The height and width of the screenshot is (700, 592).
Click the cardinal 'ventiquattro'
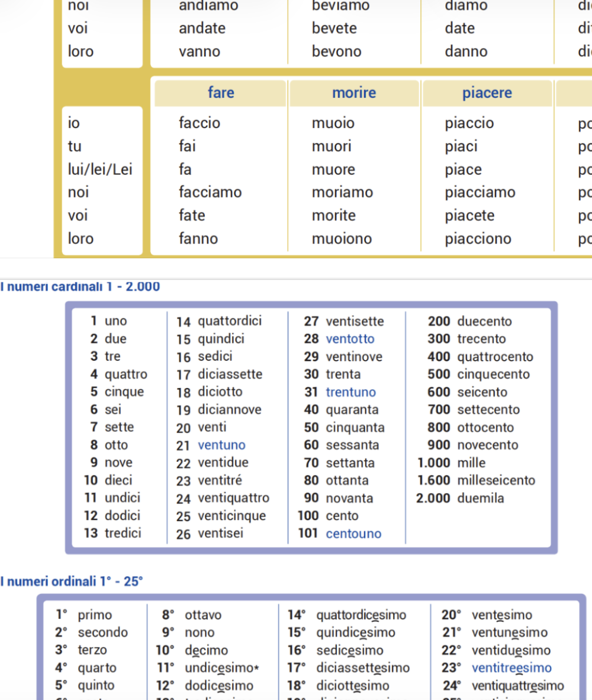coord(233,498)
